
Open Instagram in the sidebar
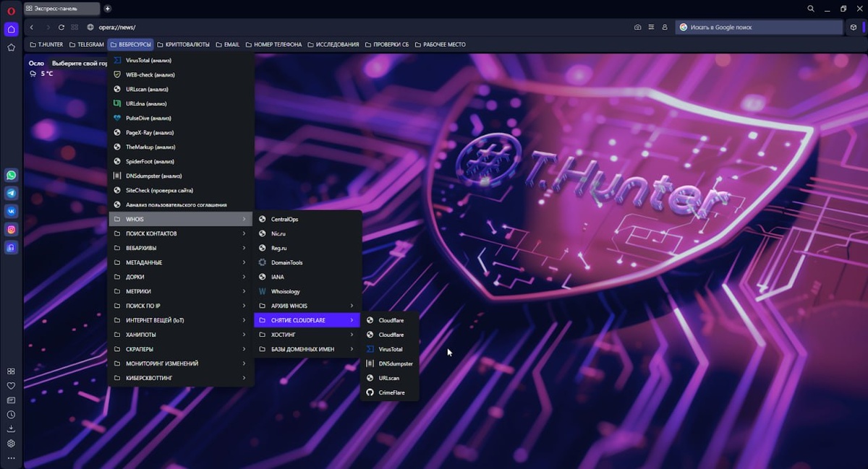[11, 229]
